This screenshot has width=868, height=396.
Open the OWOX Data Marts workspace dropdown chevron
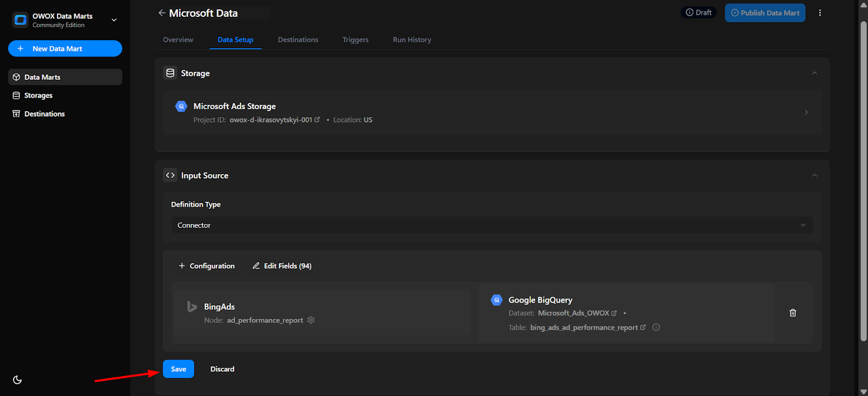(114, 20)
